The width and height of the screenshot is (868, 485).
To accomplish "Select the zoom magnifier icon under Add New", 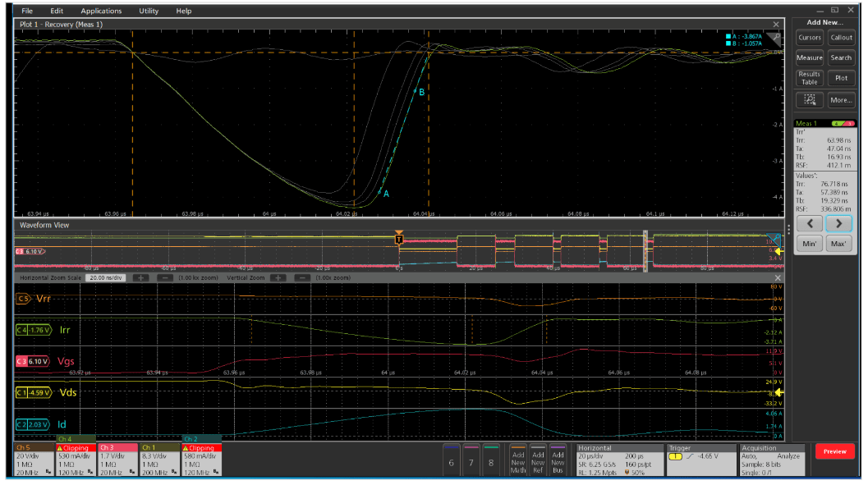I will (810, 99).
